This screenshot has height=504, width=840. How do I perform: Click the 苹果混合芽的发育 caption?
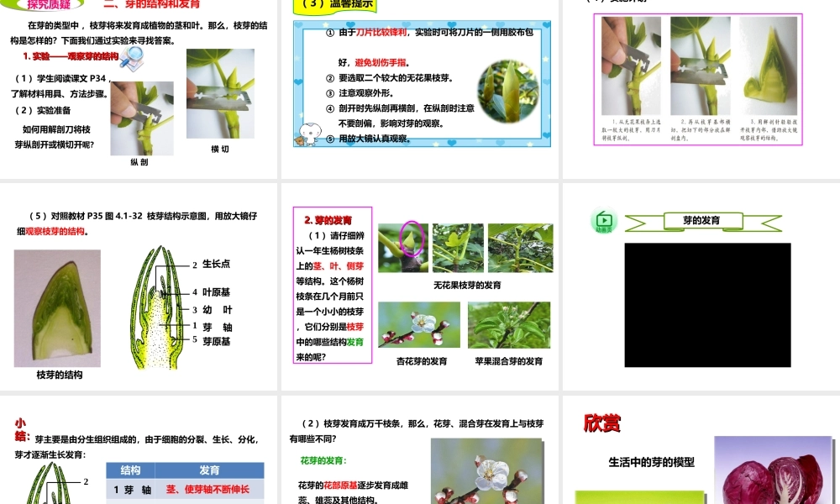click(x=508, y=361)
